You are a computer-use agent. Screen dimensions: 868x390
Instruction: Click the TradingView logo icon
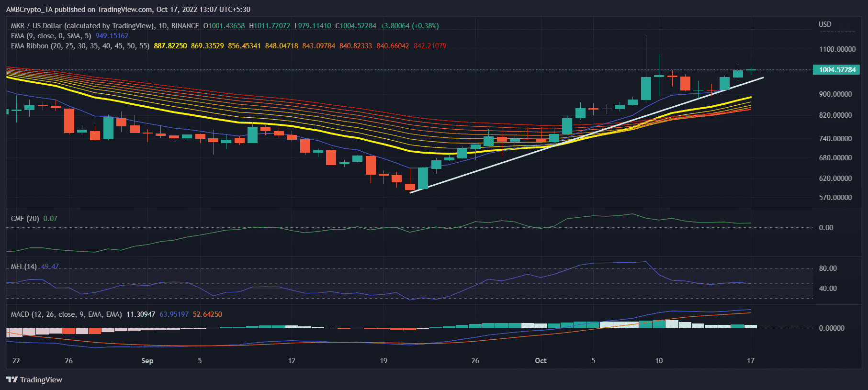coord(12,379)
